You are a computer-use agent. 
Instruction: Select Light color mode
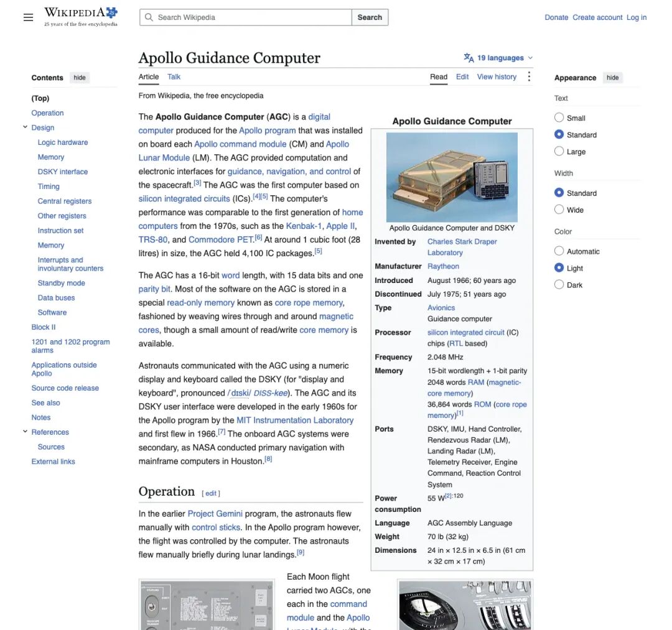coord(559,267)
